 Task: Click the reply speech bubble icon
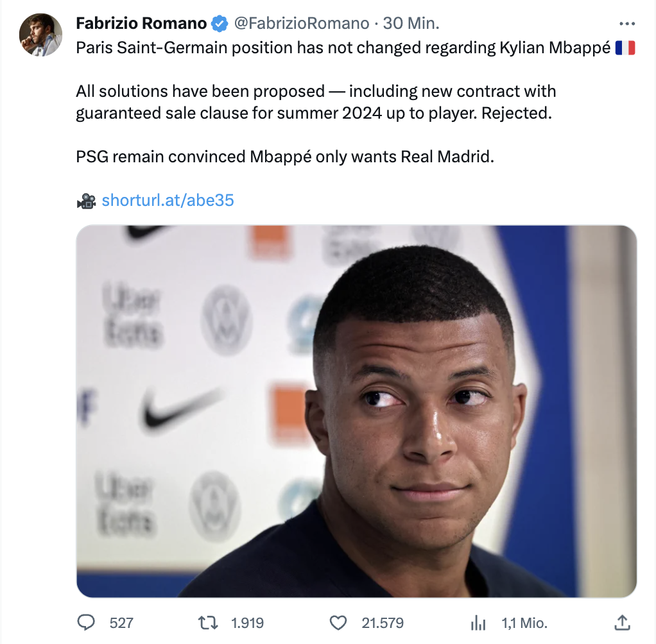pos(86,622)
